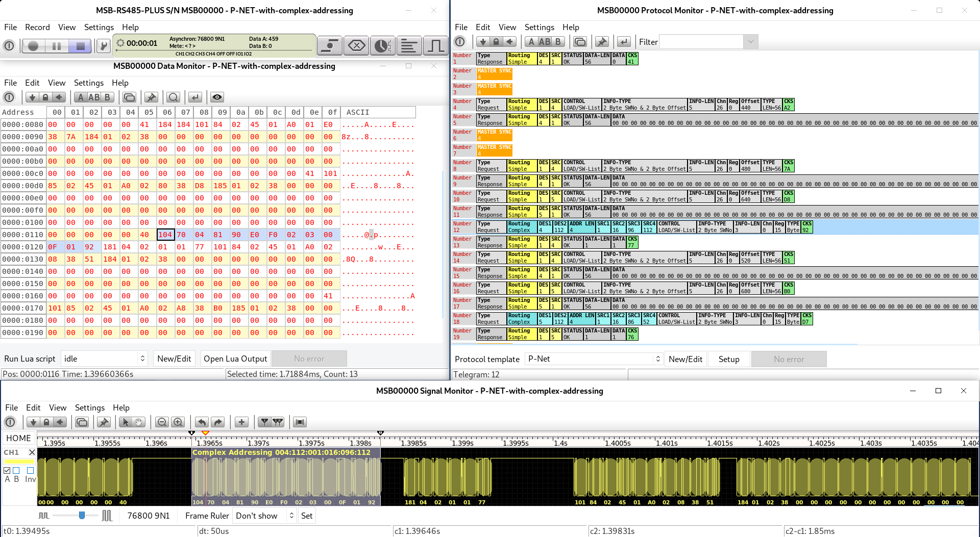
Task: Open the Run Lua script idle dropdown
Action: pyautogui.click(x=104, y=359)
